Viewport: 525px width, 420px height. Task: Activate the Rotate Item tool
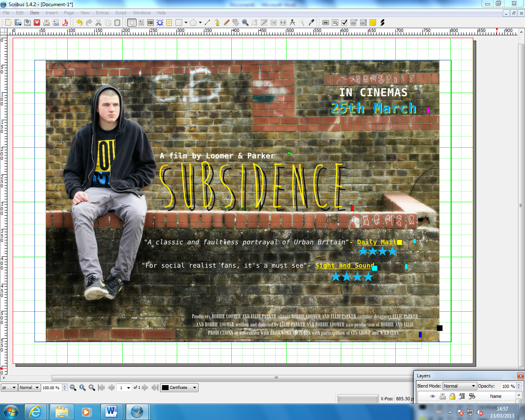coord(236,23)
